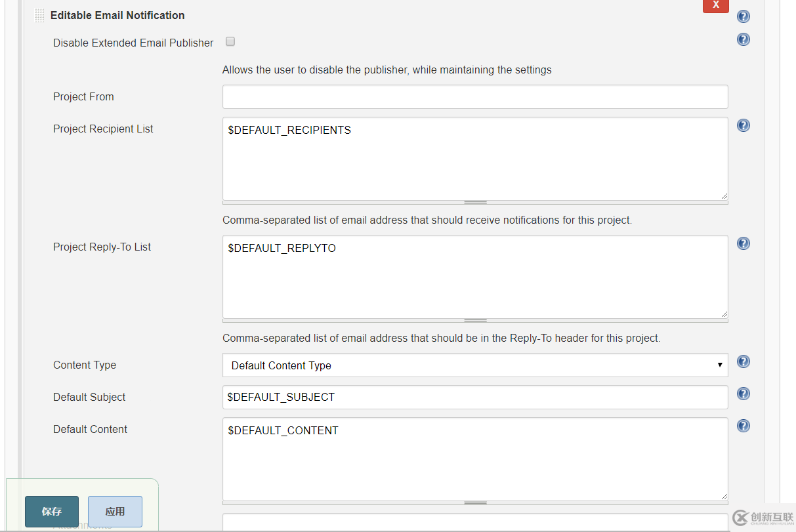Open the Content Type dropdown
The image size is (796, 532).
pos(475,365)
